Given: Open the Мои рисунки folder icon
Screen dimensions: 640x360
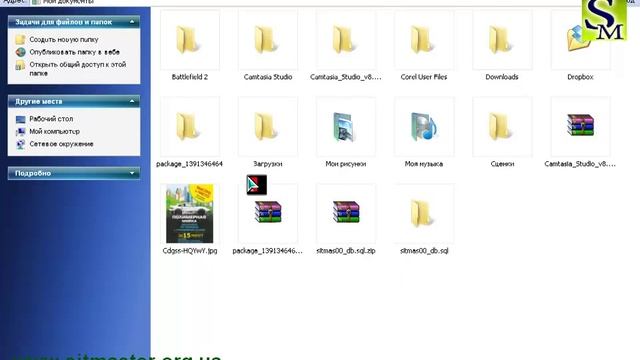Looking at the screenshot, I should 344,127.
